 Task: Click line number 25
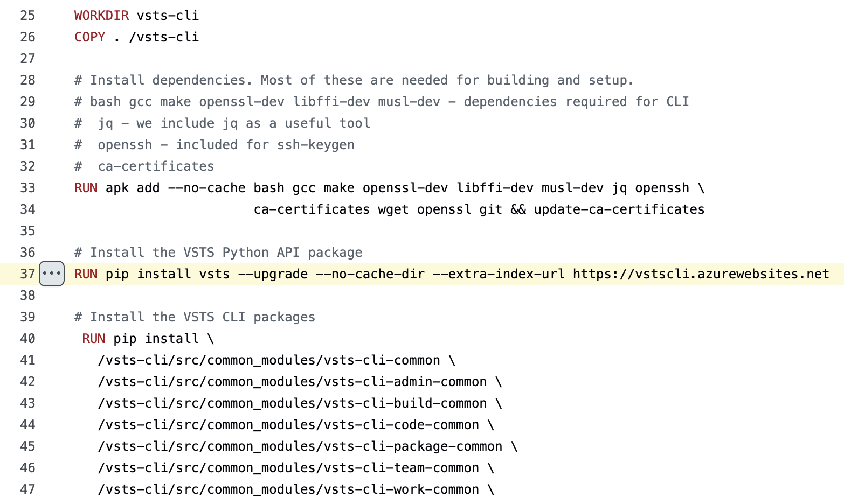click(x=27, y=16)
